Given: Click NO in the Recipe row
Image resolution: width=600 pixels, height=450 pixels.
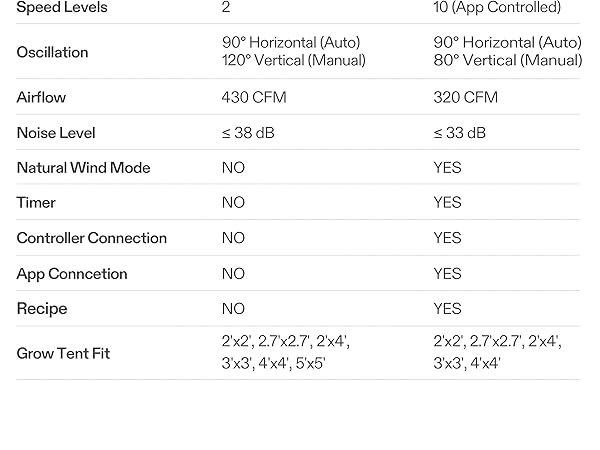Looking at the screenshot, I should [233, 308].
